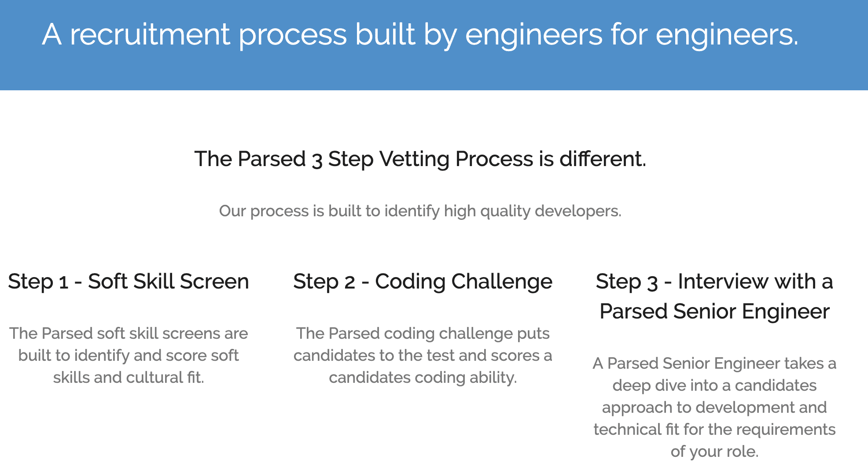Click the word 'engineers.' ending the banner

click(x=727, y=34)
